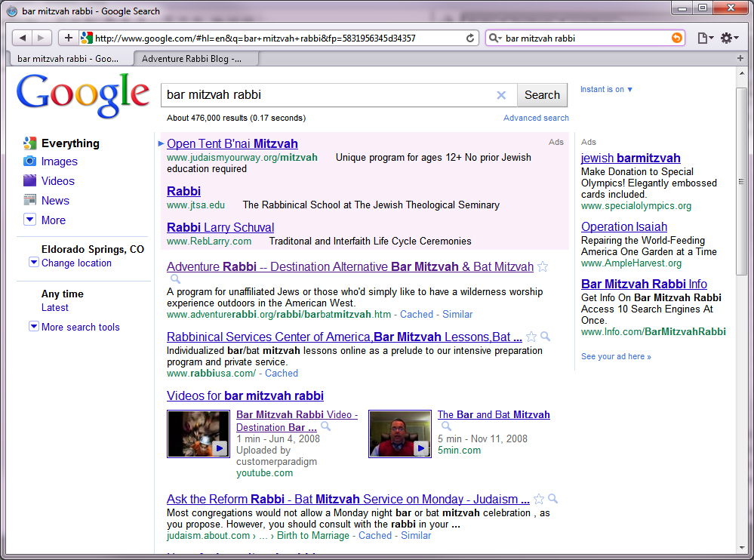Expand More search tools
Image resolution: width=754 pixels, height=560 pixels.
(x=80, y=327)
